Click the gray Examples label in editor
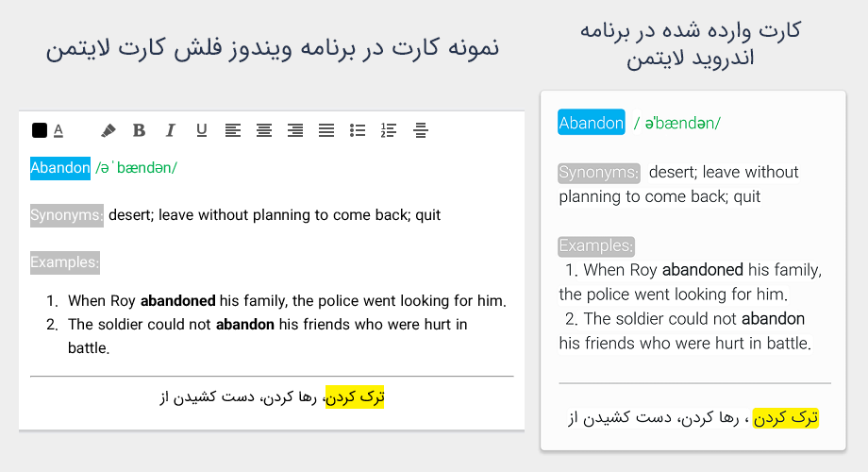 point(65,262)
